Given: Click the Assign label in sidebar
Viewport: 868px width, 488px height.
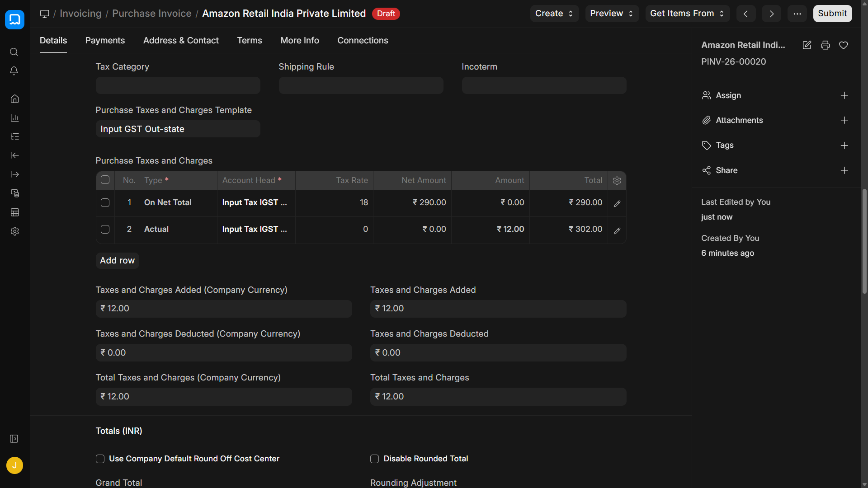Looking at the screenshot, I should [728, 95].
